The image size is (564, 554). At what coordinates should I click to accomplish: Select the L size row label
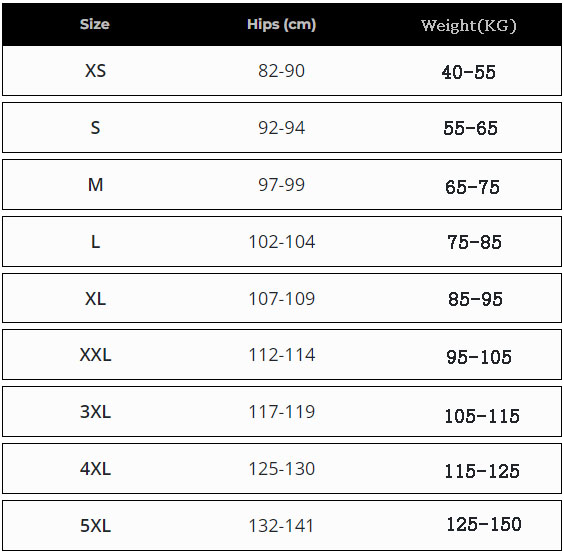(95, 242)
